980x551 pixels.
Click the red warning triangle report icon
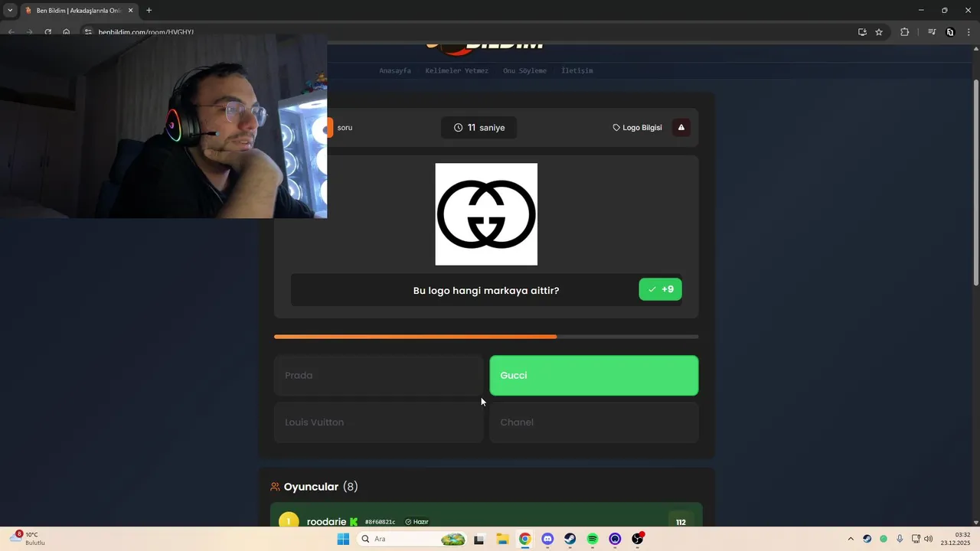coord(681,128)
